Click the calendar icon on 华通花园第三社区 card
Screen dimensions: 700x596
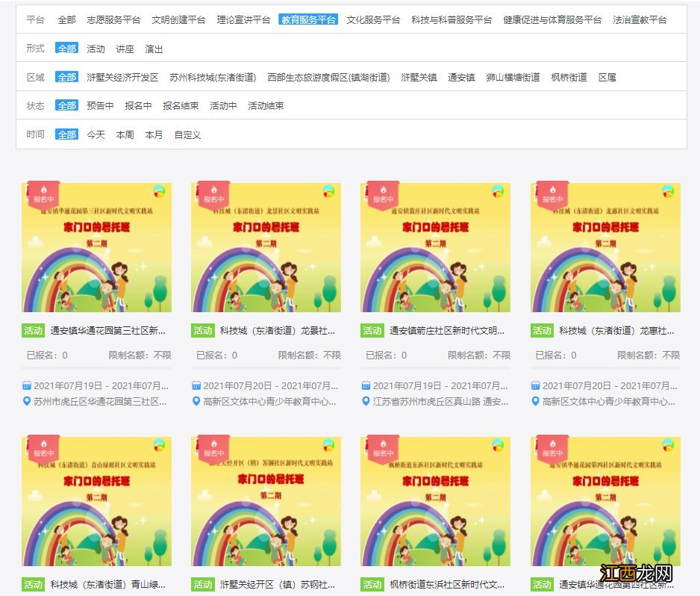coord(26,385)
